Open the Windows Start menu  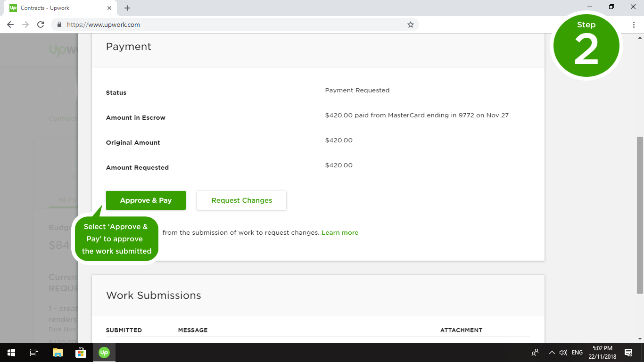pos(11,353)
